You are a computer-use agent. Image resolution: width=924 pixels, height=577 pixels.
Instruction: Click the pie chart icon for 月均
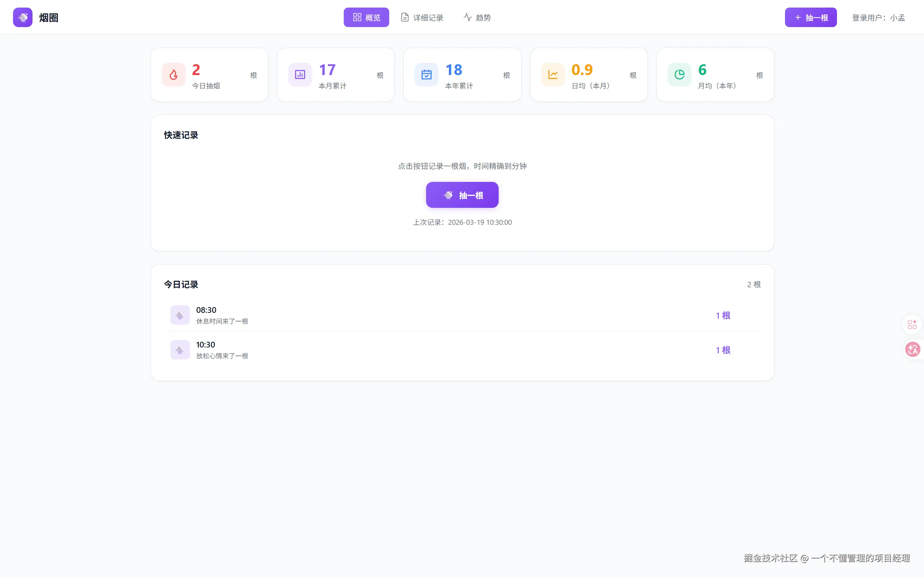coord(679,74)
